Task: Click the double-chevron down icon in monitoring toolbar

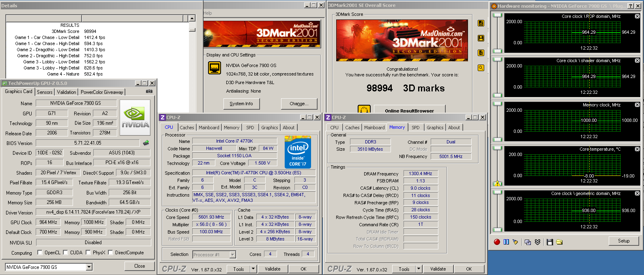Action: click(537, 242)
